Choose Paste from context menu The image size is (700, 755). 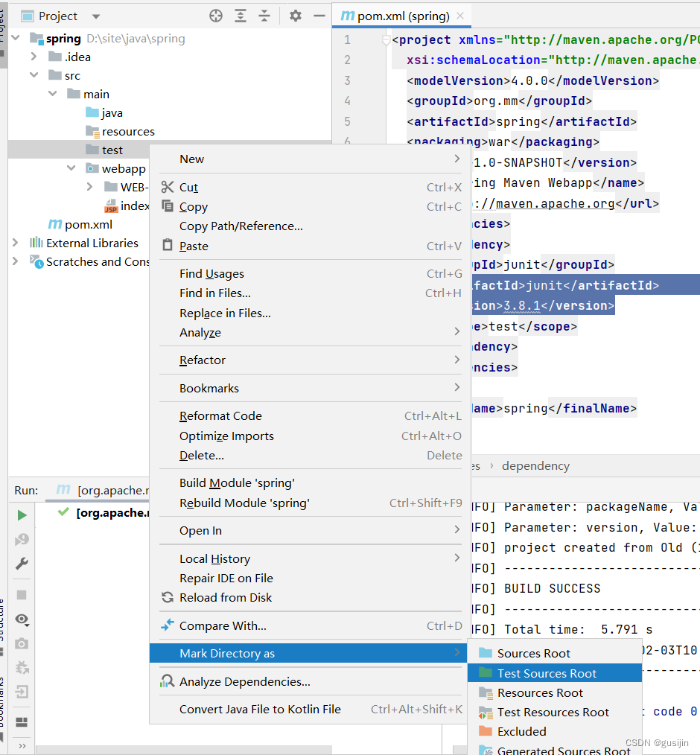311,246
